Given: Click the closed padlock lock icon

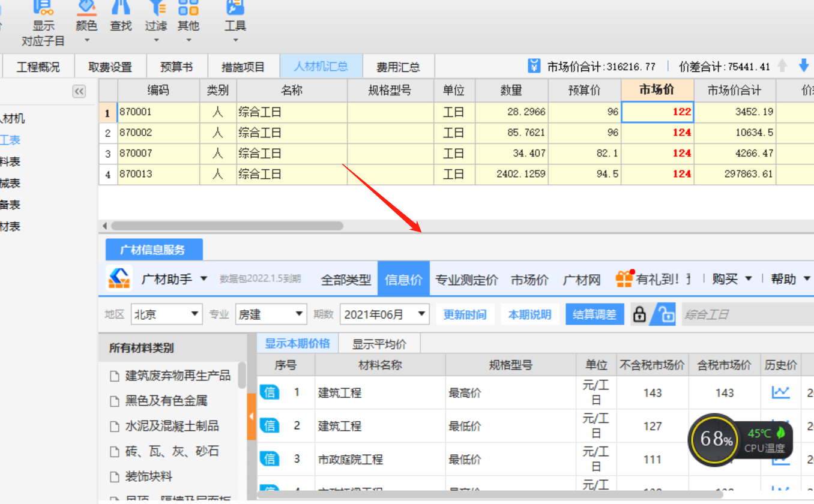Looking at the screenshot, I should pyautogui.click(x=640, y=314).
